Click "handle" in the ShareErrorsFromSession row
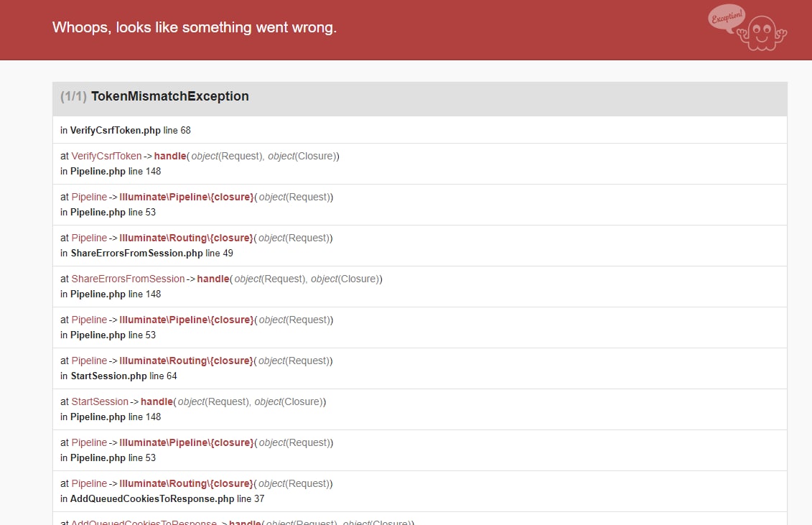812x525 pixels. coord(213,279)
